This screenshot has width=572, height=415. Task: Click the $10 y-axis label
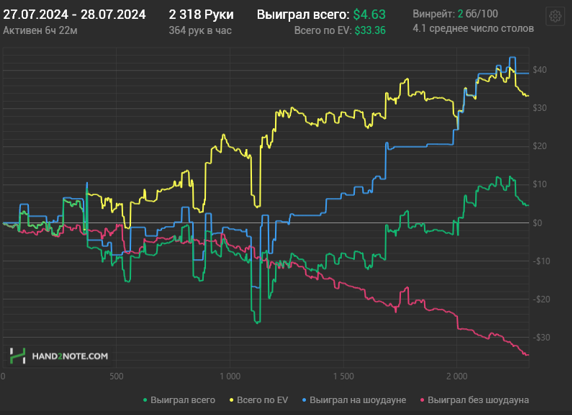[540, 184]
